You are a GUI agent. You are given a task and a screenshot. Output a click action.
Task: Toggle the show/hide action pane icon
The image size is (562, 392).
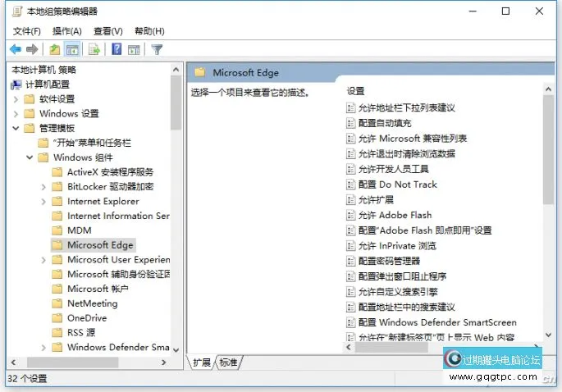[x=133, y=49]
